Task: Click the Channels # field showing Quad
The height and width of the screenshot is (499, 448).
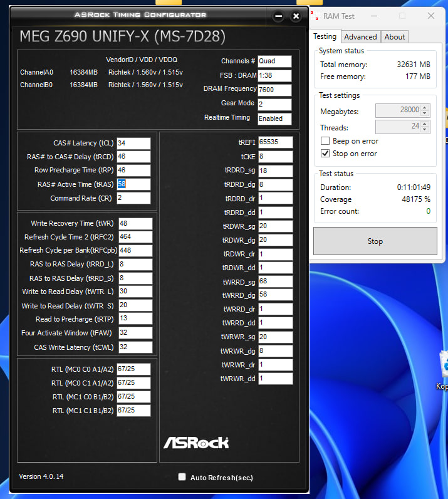Action: pos(274,61)
